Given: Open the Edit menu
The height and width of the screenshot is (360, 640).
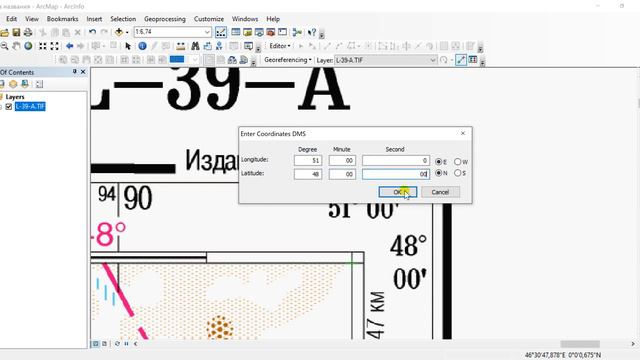Looking at the screenshot, I should [x=11, y=19].
